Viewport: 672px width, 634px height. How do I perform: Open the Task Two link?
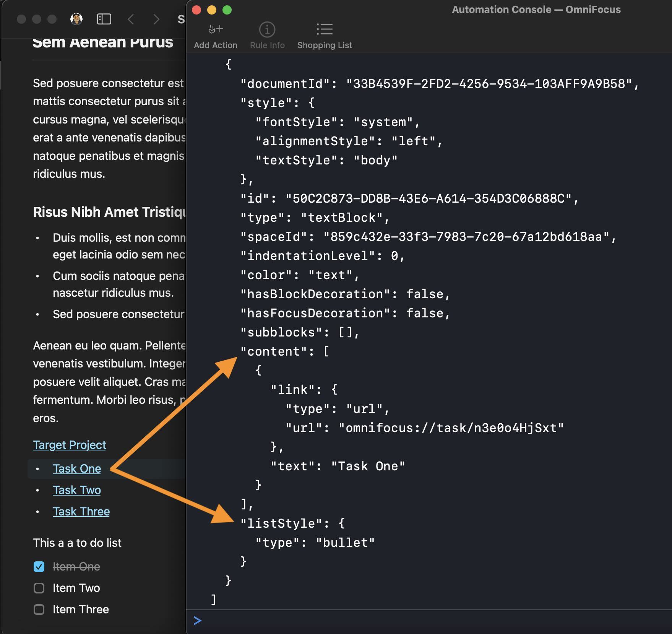click(77, 490)
